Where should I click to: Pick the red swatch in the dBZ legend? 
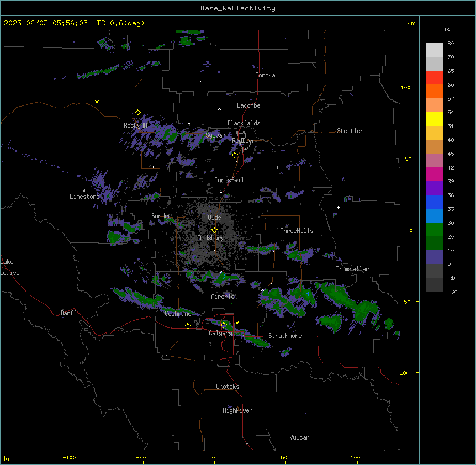pos(434,78)
